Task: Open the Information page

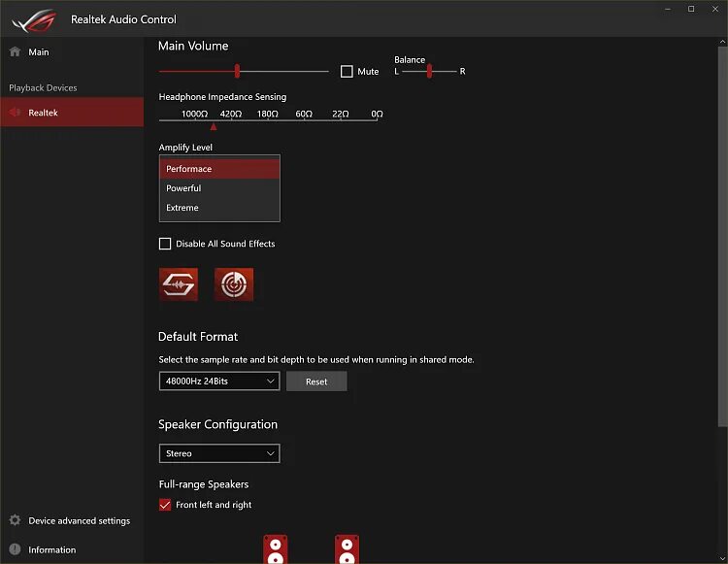Action: click(x=72, y=549)
